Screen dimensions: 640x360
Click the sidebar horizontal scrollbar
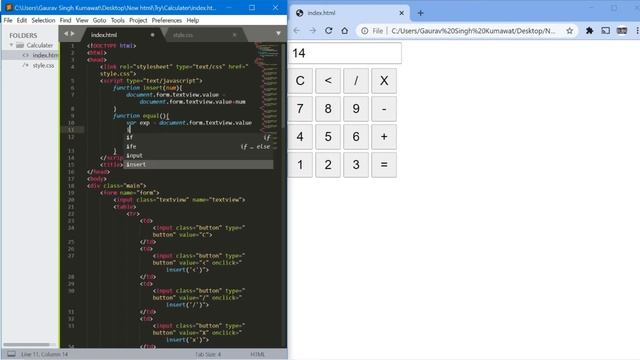pos(27,344)
